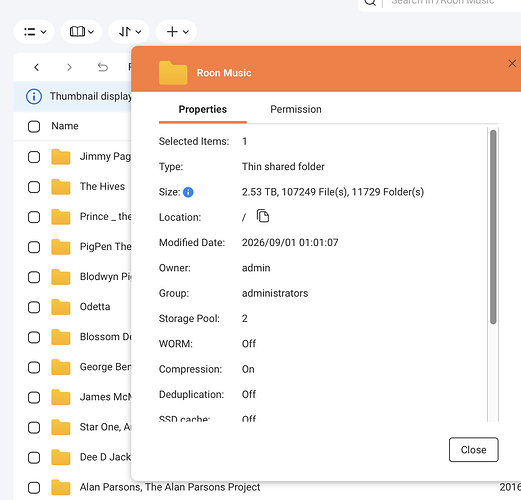Click the Name column header

[x=65, y=126]
